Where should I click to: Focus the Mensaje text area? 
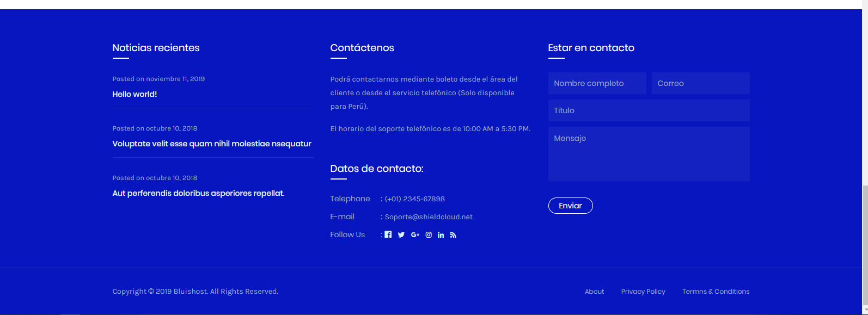tap(649, 154)
